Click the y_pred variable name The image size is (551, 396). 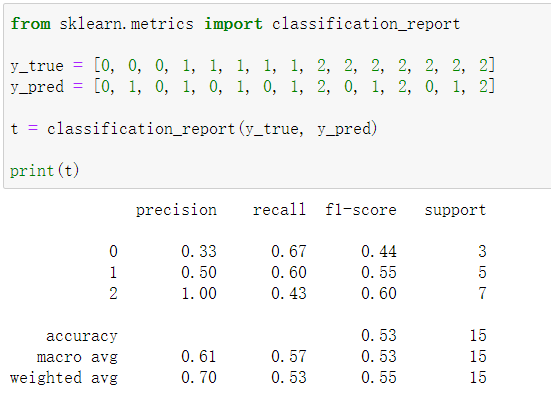tap(37, 87)
